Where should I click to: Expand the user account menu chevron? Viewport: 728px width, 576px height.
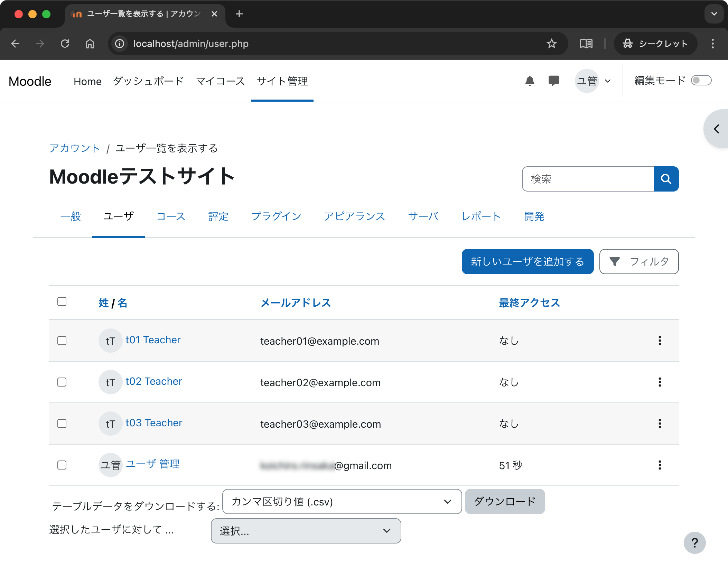[x=607, y=81]
